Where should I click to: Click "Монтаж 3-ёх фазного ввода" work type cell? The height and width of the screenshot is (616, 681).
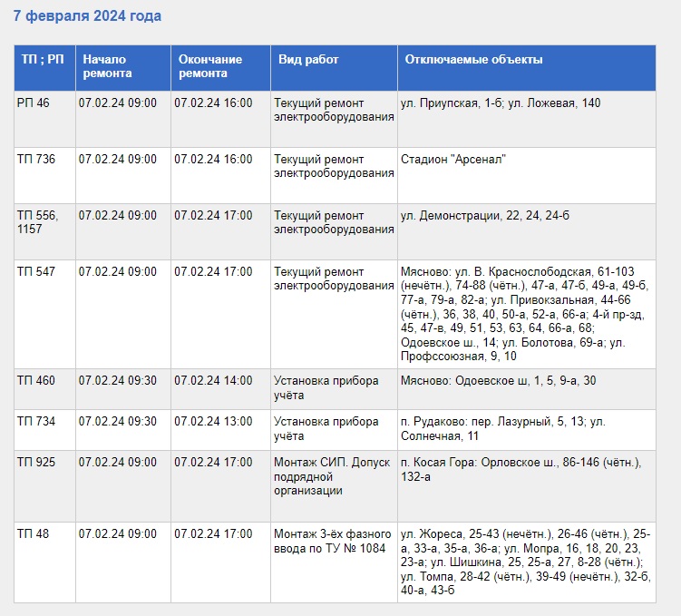(332, 540)
